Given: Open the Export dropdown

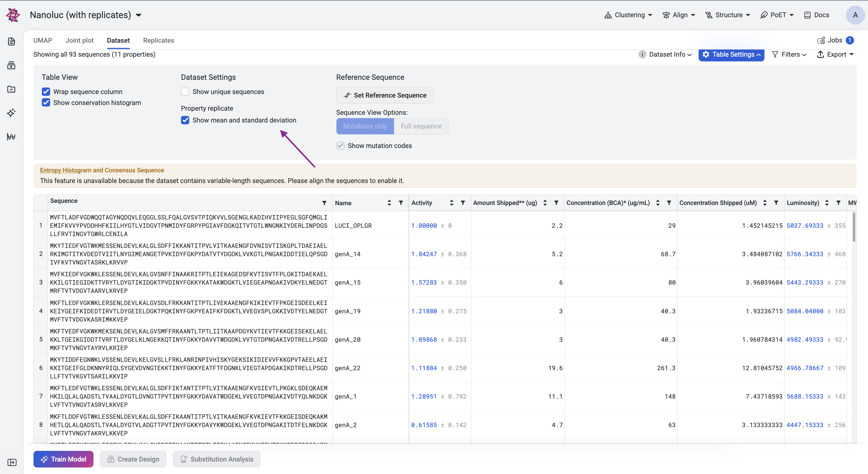Looking at the screenshot, I should pyautogui.click(x=835, y=55).
